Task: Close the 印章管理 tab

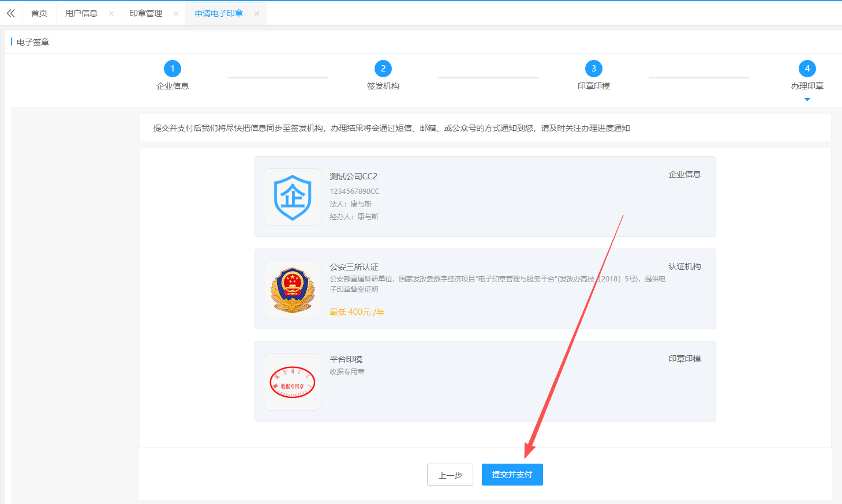Action: [x=176, y=13]
